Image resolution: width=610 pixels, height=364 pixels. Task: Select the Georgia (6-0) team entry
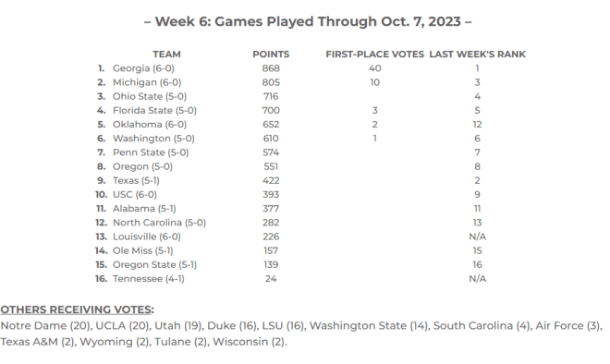143,68
